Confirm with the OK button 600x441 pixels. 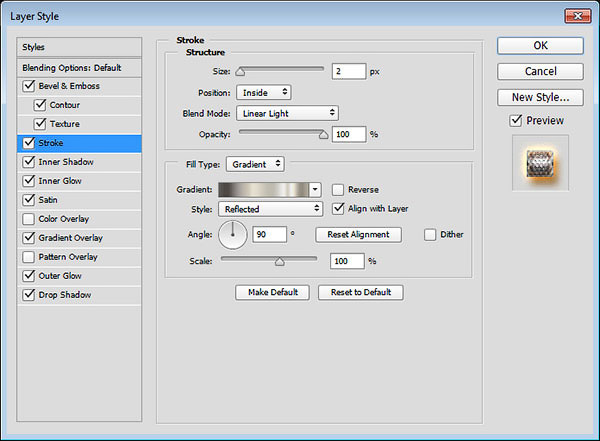tap(540, 46)
